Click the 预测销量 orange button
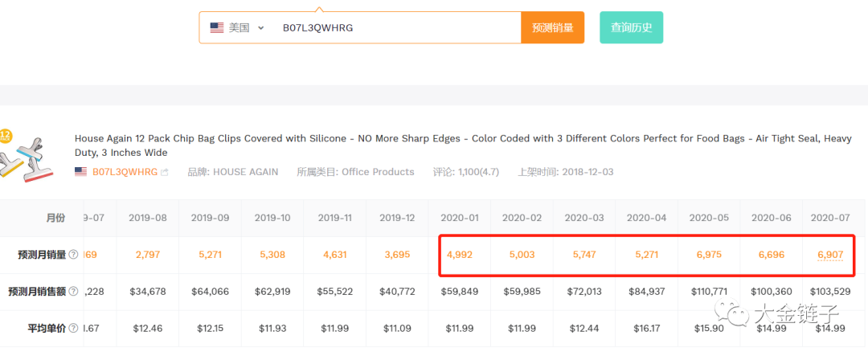 point(552,27)
